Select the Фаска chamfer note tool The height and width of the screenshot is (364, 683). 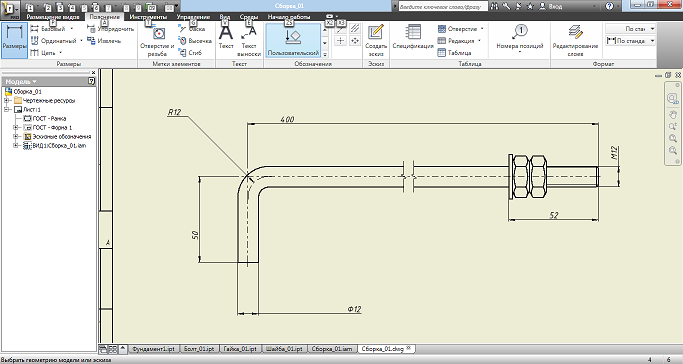[192, 29]
